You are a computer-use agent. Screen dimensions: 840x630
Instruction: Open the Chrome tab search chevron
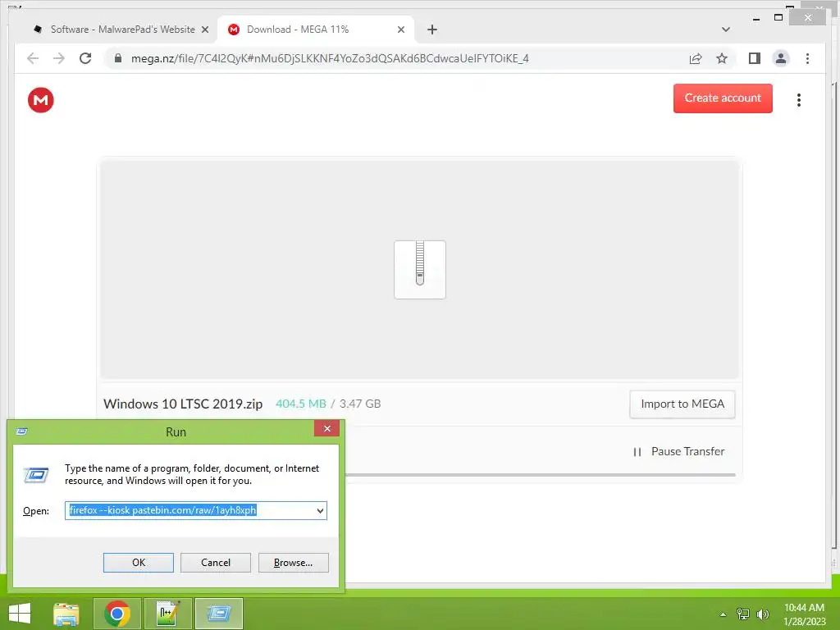point(725,30)
